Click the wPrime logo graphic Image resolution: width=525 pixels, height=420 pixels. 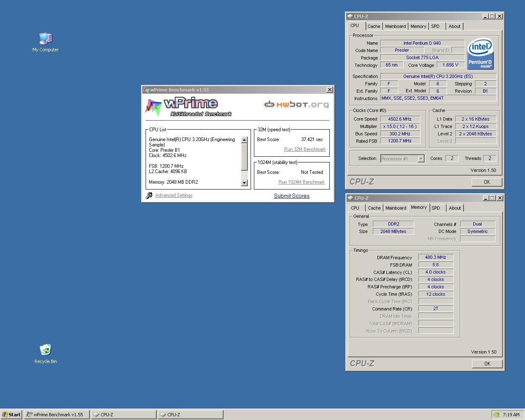(x=188, y=107)
